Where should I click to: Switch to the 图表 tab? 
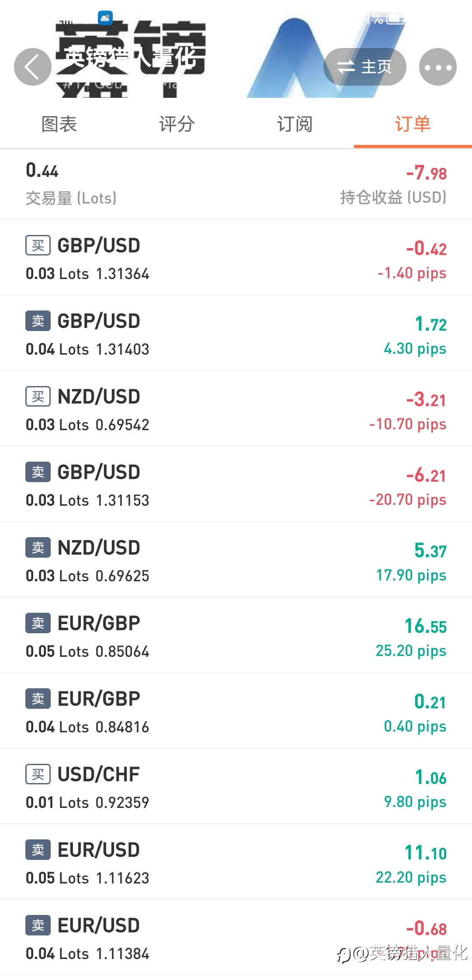(x=59, y=124)
